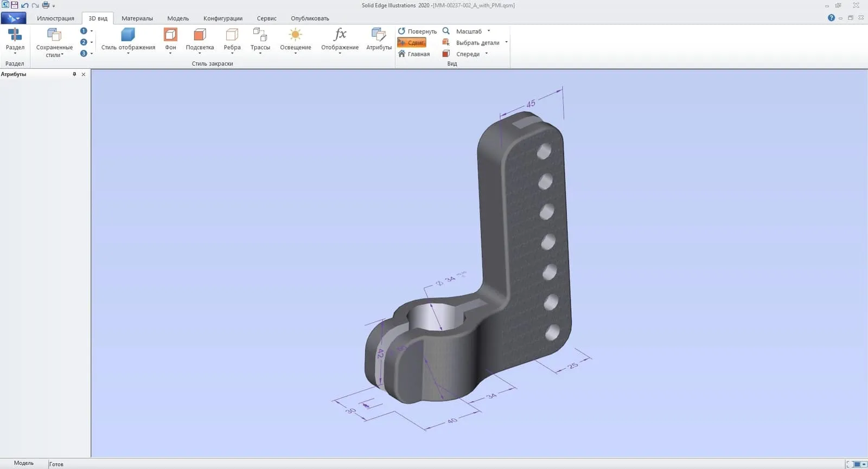Apply saved style number 1
Screen dimensions: 868x469
point(84,31)
